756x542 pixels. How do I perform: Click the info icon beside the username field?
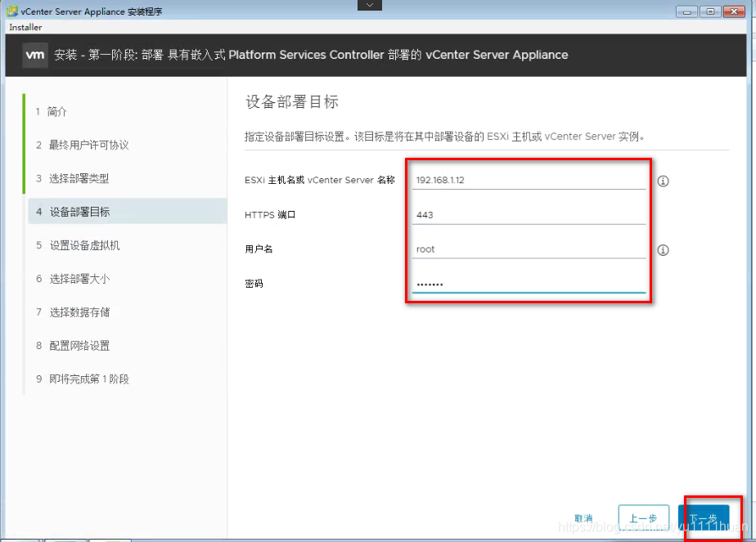(663, 250)
